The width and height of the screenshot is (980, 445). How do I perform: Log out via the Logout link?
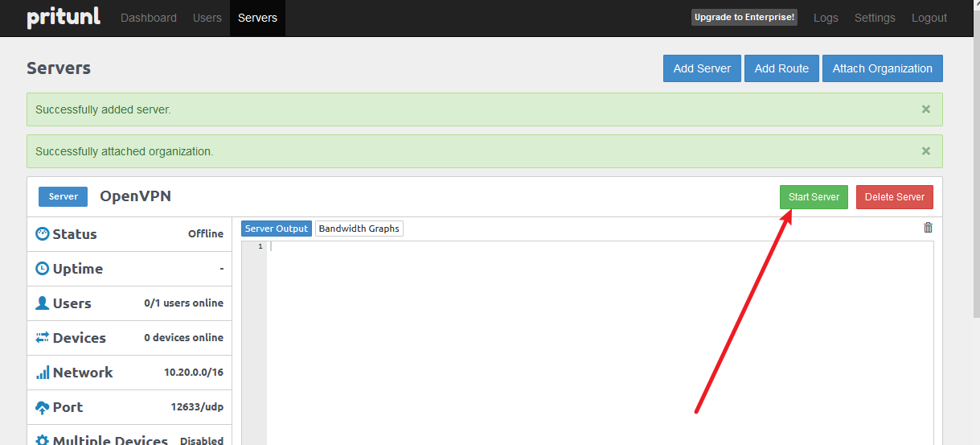929,18
